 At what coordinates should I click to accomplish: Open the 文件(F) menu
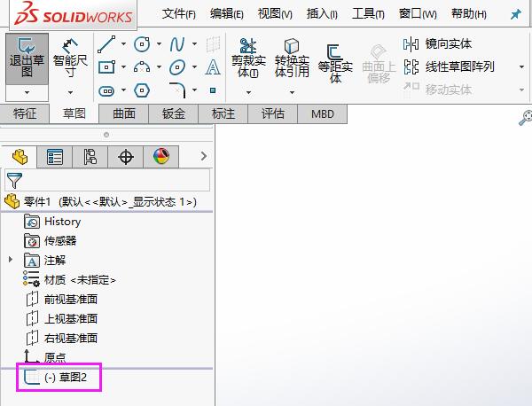point(178,14)
